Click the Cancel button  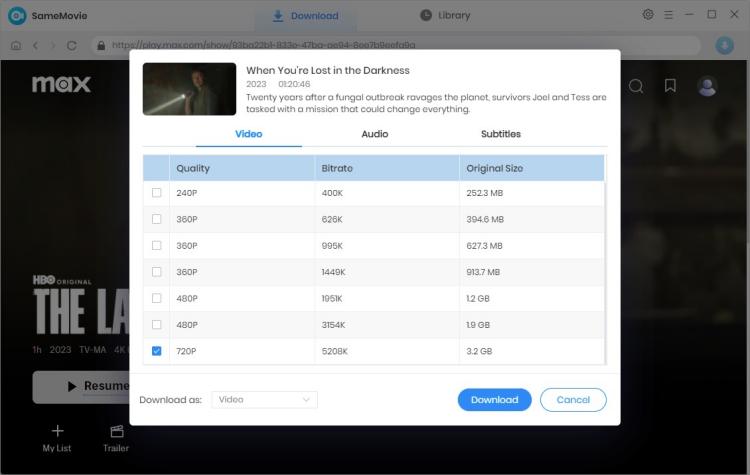point(573,399)
